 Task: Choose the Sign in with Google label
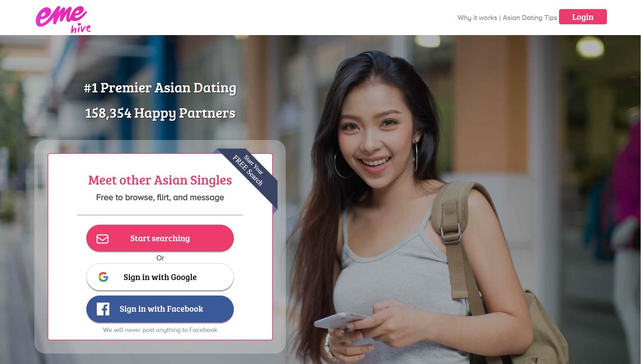tap(160, 277)
